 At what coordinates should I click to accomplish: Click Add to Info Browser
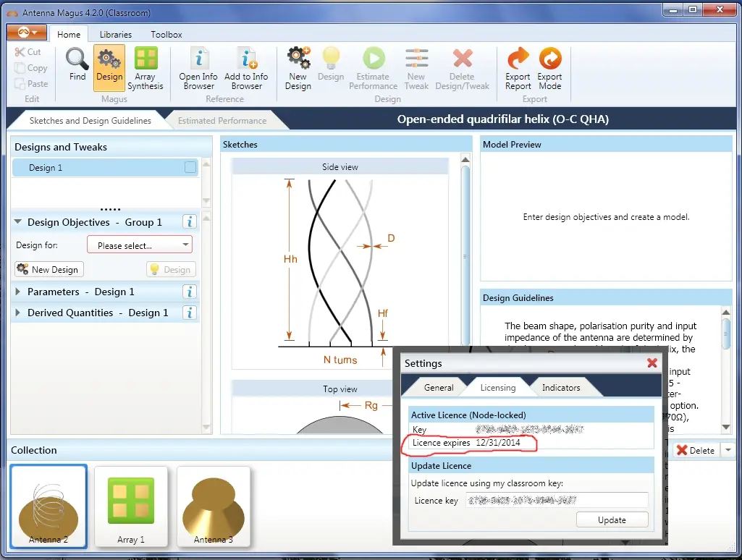click(246, 69)
